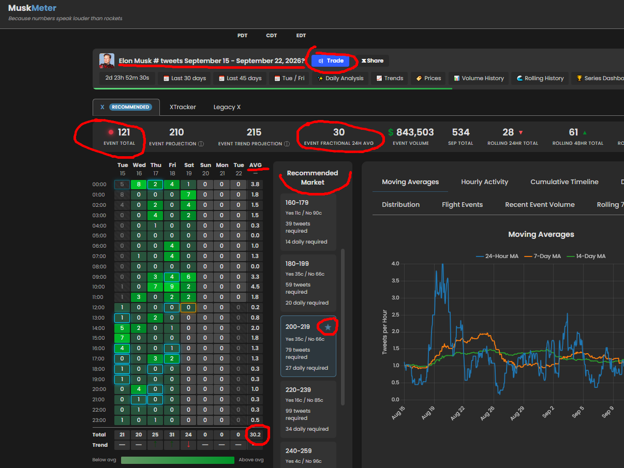624x468 pixels.
Task: Select the CDT timezone option
Action: tap(271, 35)
